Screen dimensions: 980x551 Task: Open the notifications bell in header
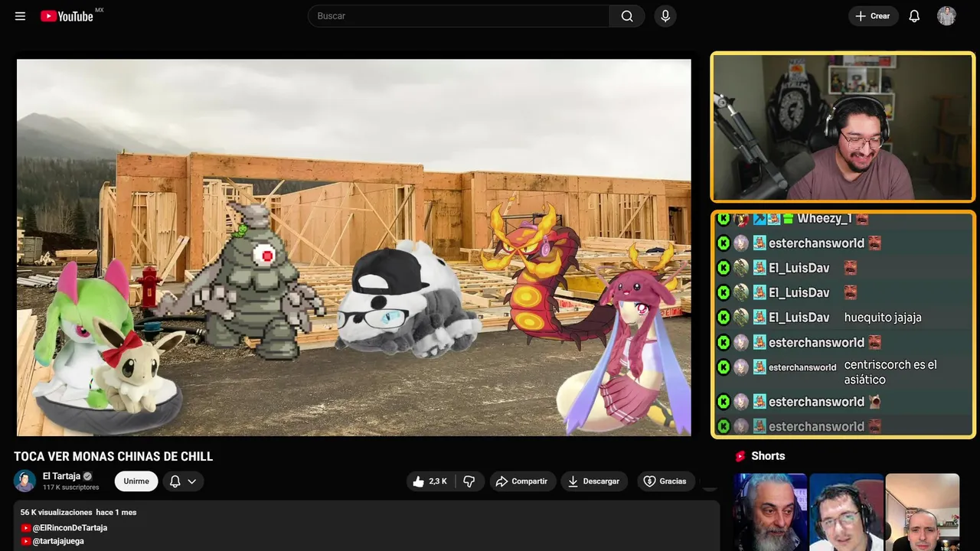click(914, 16)
